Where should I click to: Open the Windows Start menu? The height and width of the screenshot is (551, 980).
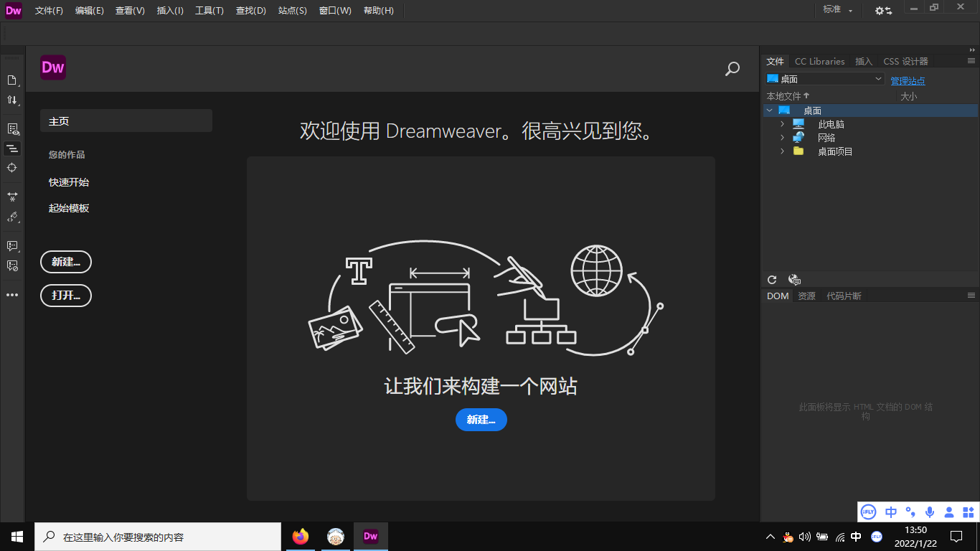click(x=17, y=537)
